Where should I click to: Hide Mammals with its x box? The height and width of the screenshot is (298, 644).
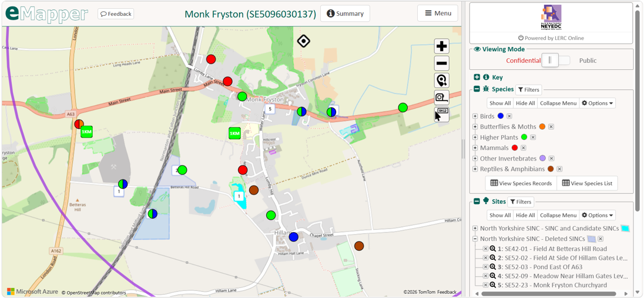pos(524,148)
